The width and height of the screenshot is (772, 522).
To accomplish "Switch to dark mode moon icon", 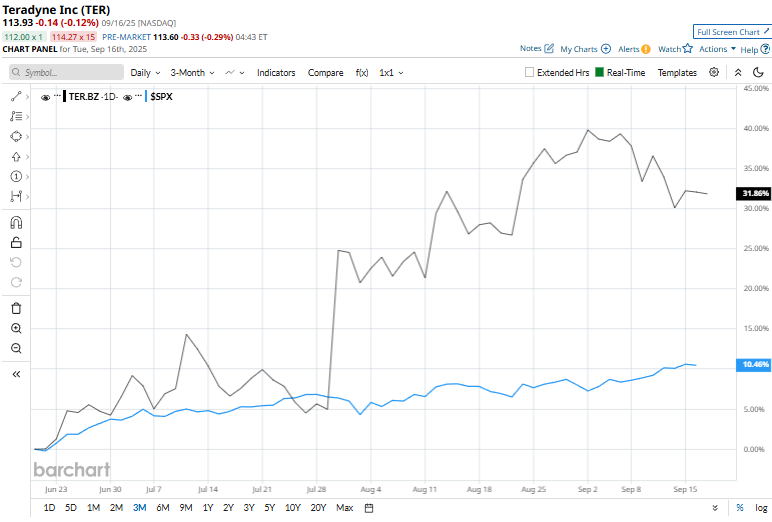I will tap(758, 72).
